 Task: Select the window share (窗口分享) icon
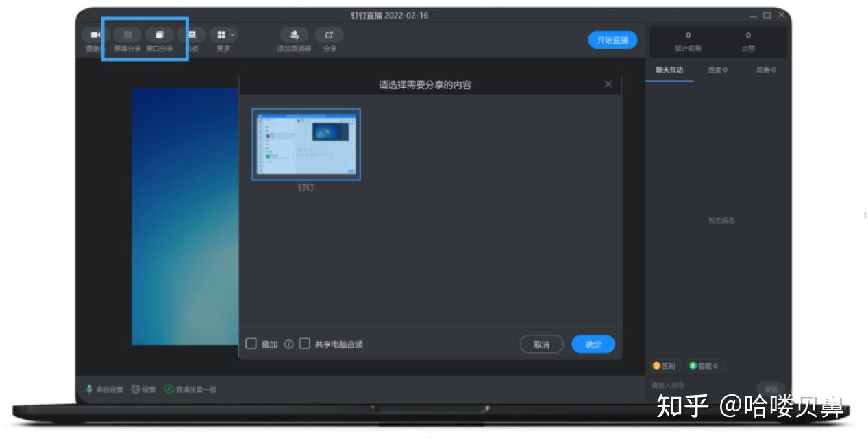[160, 35]
